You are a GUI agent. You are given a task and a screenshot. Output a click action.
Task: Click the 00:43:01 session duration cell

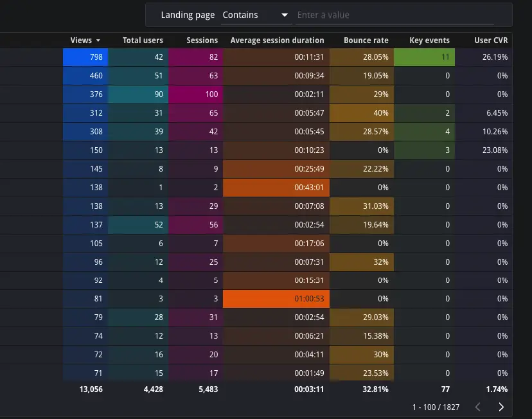point(276,188)
